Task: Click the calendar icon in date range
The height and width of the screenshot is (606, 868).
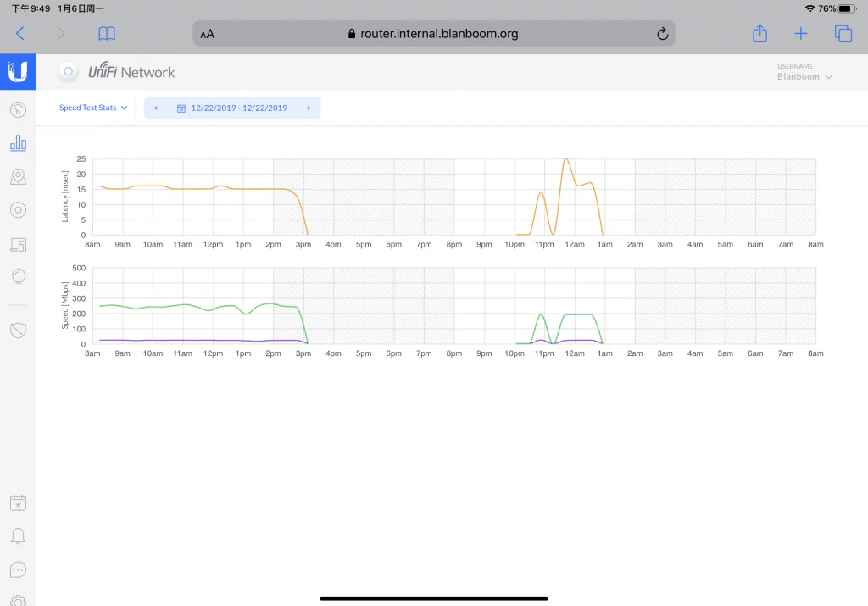Action: (x=181, y=108)
